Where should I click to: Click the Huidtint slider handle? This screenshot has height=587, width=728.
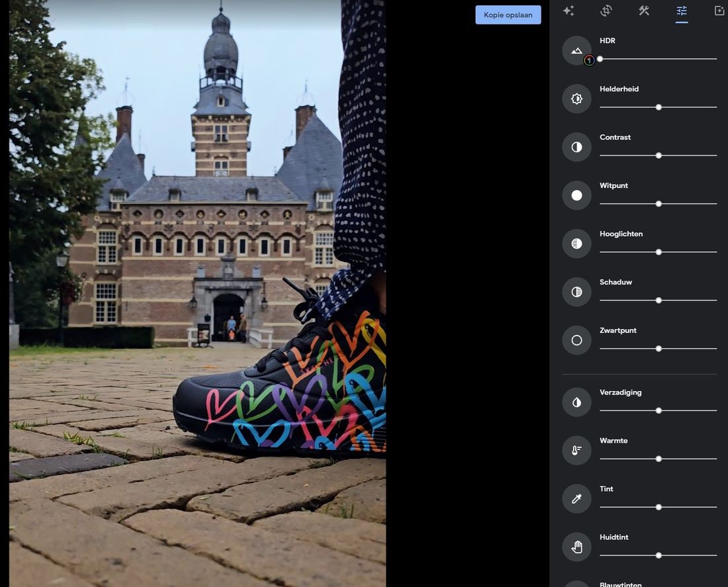click(659, 555)
